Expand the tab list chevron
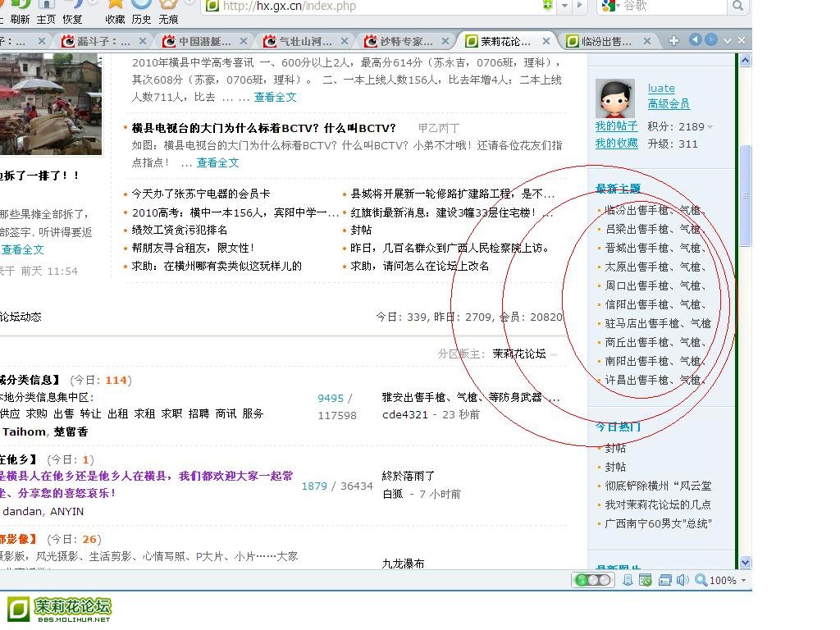 point(728,41)
